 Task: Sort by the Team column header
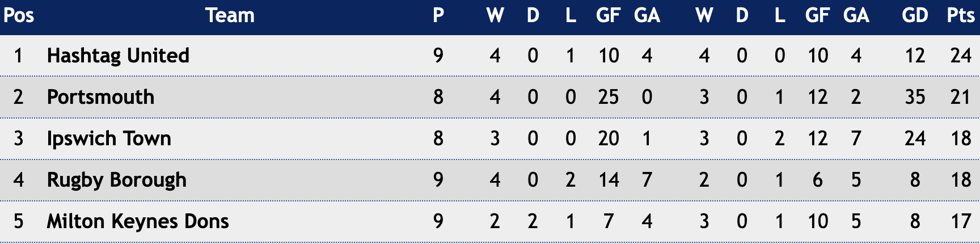pos(230,15)
